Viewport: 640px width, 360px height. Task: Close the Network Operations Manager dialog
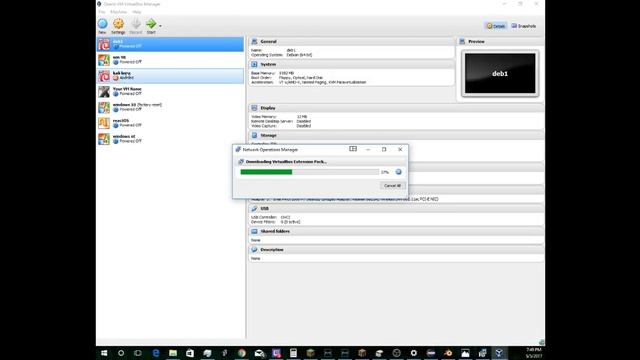(x=400, y=149)
